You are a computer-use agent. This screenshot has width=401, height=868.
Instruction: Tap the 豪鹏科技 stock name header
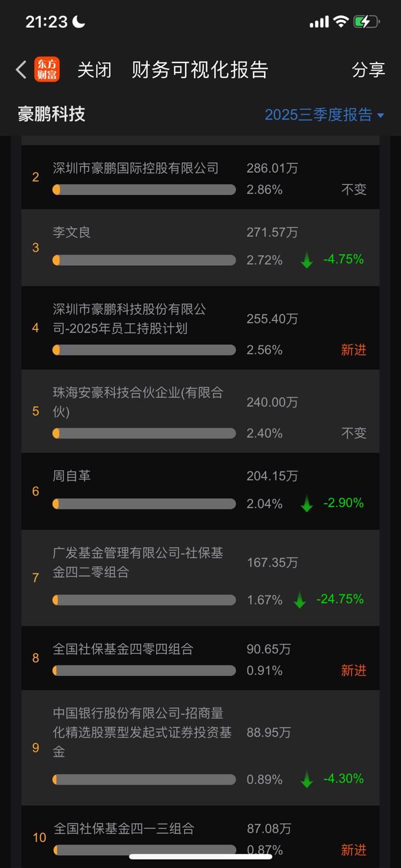point(52,114)
